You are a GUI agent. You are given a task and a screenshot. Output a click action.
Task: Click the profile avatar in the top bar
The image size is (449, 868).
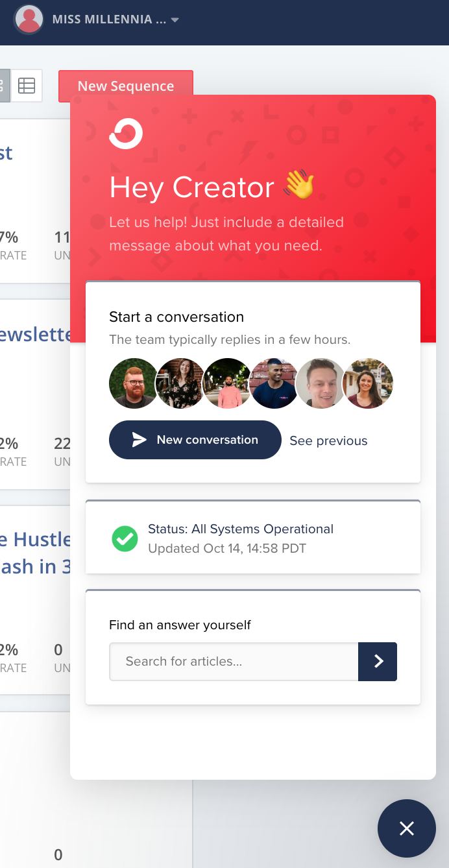point(29,19)
